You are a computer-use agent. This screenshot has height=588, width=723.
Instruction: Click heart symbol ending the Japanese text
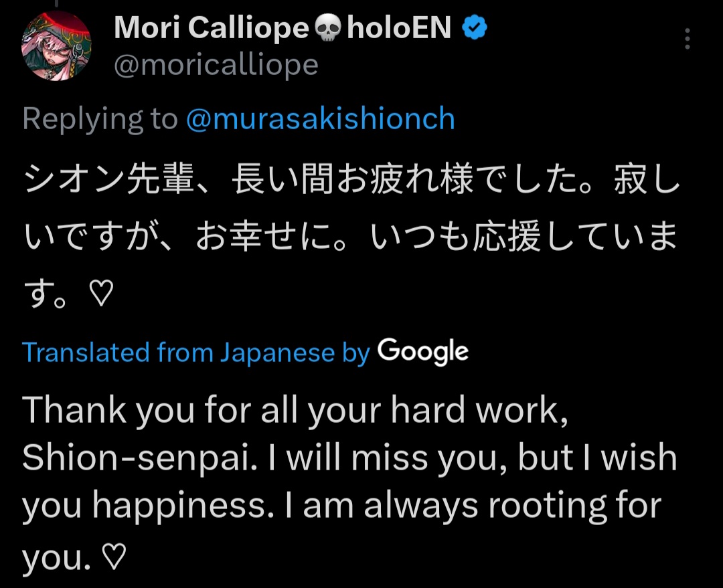click(101, 293)
